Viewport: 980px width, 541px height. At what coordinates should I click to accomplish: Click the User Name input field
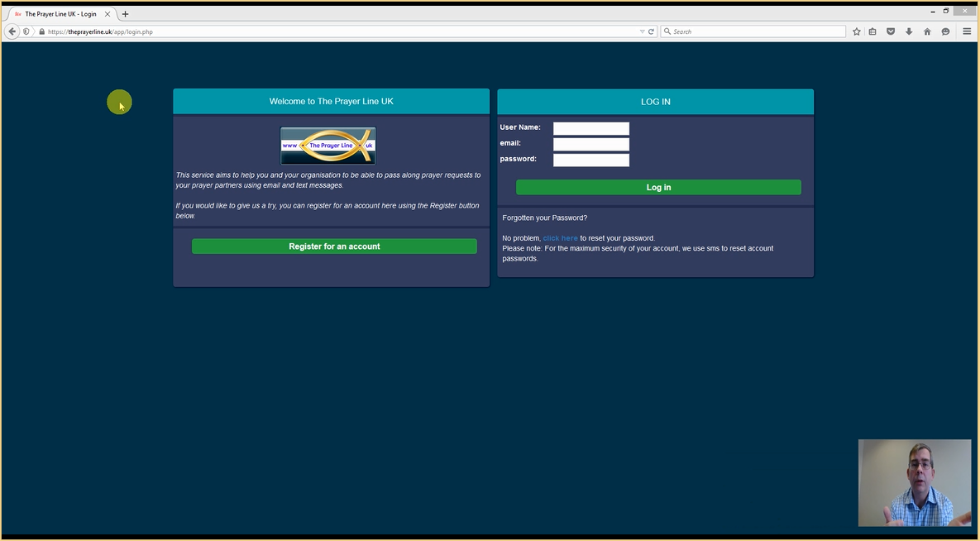pos(591,128)
